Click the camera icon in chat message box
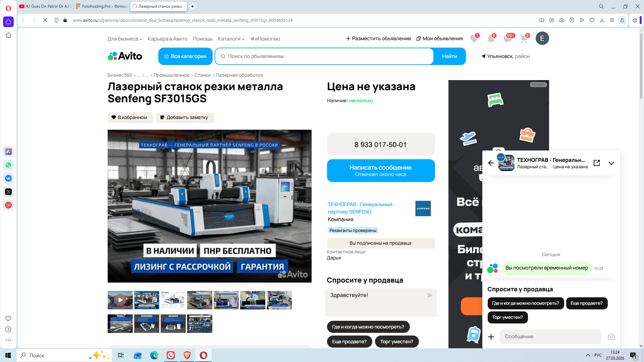This screenshot has height=362, width=644. pos(611,337)
